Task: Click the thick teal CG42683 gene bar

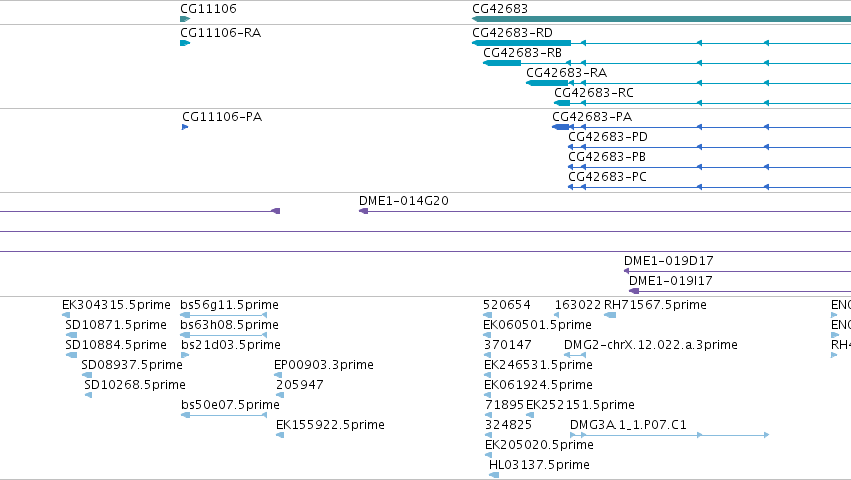Action: coord(662,19)
